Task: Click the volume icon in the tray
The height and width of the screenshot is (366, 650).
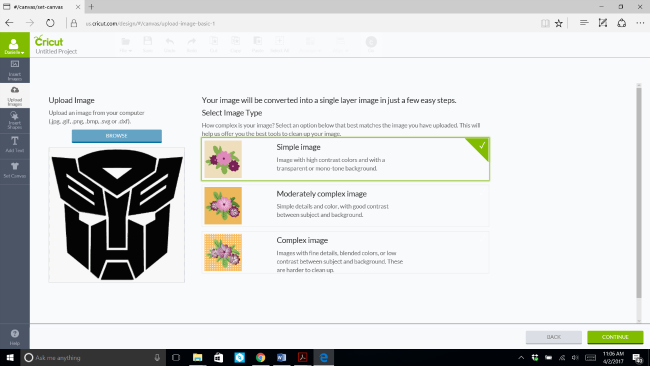Action: pyautogui.click(x=575, y=357)
